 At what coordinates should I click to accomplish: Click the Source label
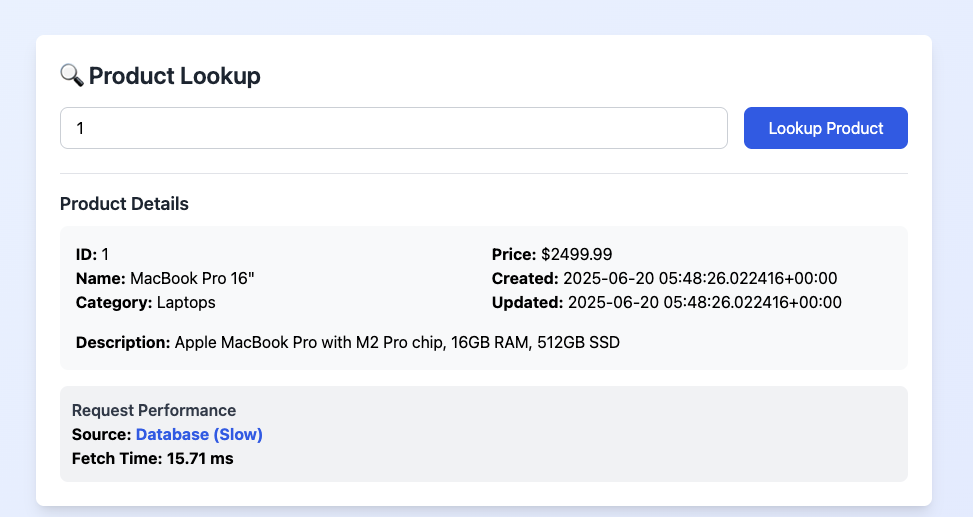coord(102,434)
